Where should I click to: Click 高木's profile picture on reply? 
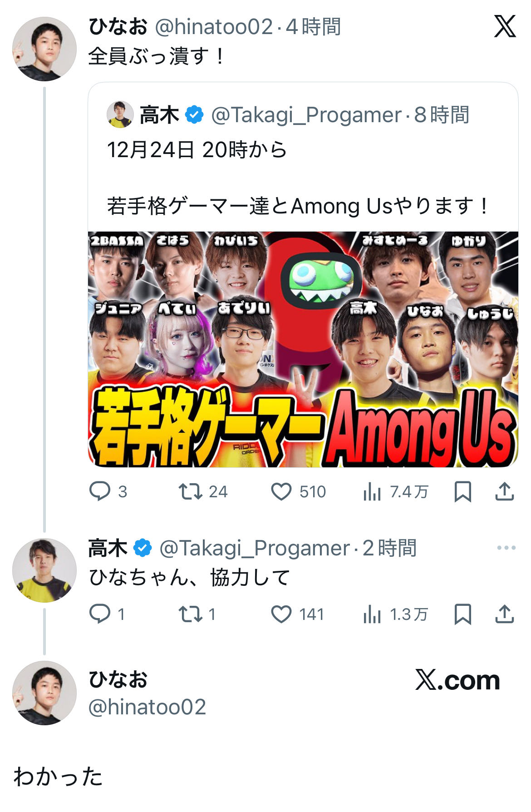pyautogui.click(x=44, y=570)
